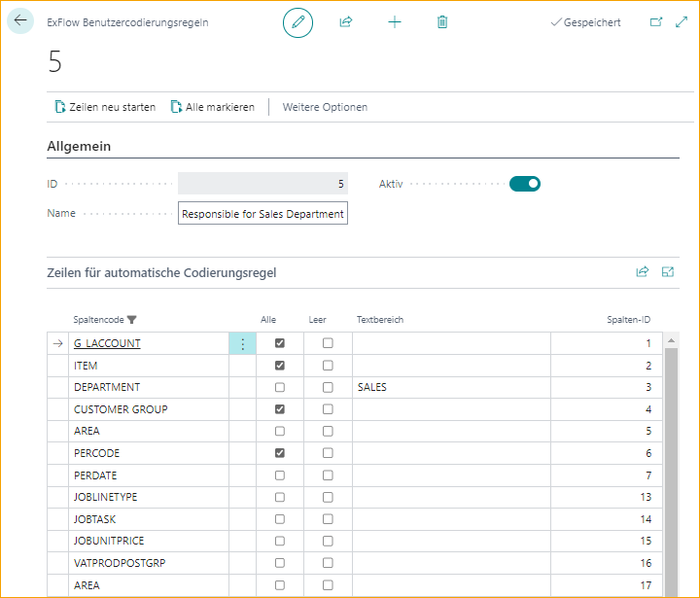Click share icon in lines section
This screenshot has height=598, width=700.
click(x=642, y=272)
